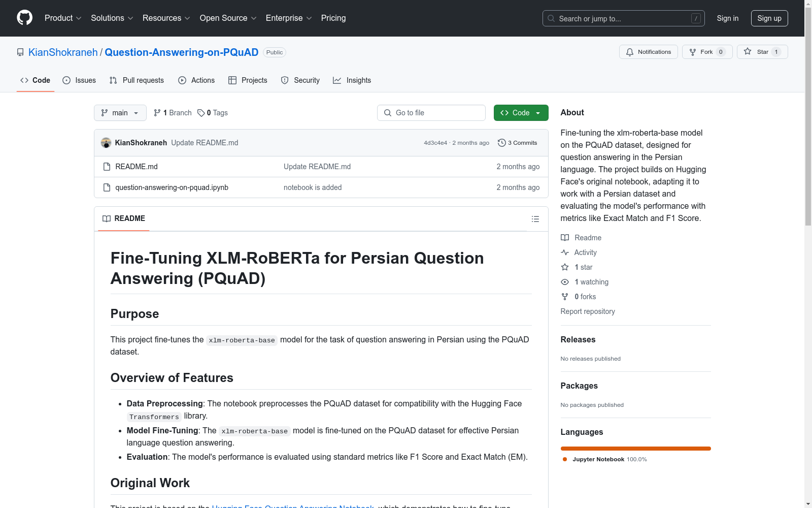The image size is (812, 508).
Task: Click the search magnifier icon in header
Action: pyautogui.click(x=551, y=18)
